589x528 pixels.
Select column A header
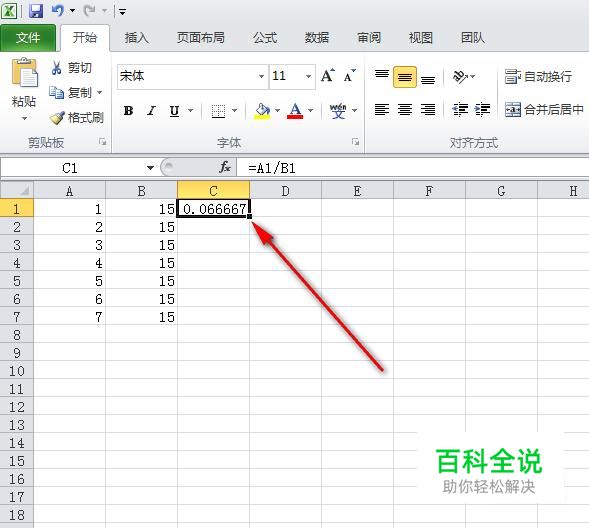69,191
